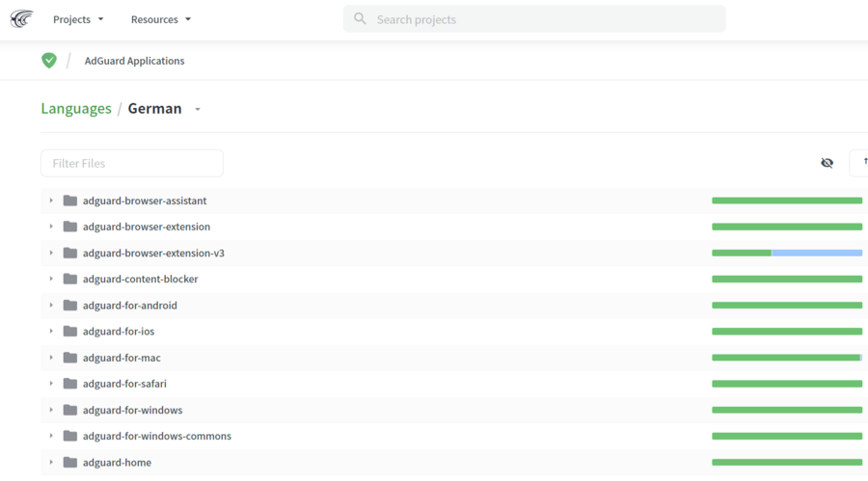Image resolution: width=868 pixels, height=481 pixels.
Task: Expand the adguard-for-ios folder
Action: [x=51, y=331]
